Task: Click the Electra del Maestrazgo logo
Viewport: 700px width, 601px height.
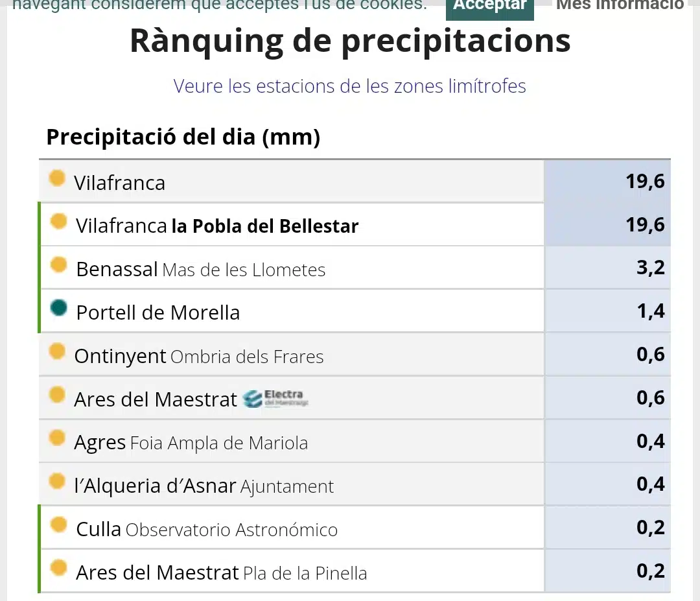Action: 276,398
